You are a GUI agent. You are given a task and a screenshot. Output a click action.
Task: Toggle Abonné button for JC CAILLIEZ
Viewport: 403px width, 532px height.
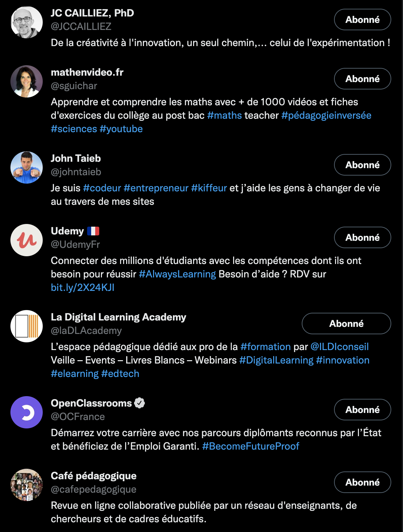pyautogui.click(x=362, y=20)
